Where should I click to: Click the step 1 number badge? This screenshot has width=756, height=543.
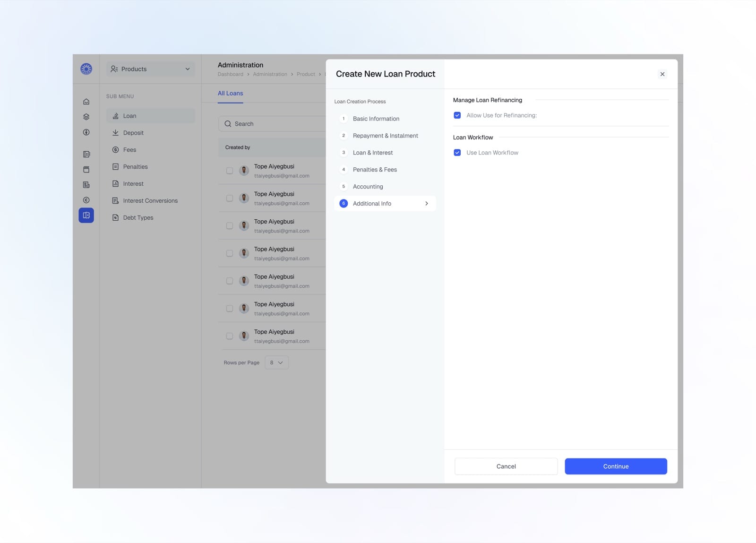coord(344,119)
